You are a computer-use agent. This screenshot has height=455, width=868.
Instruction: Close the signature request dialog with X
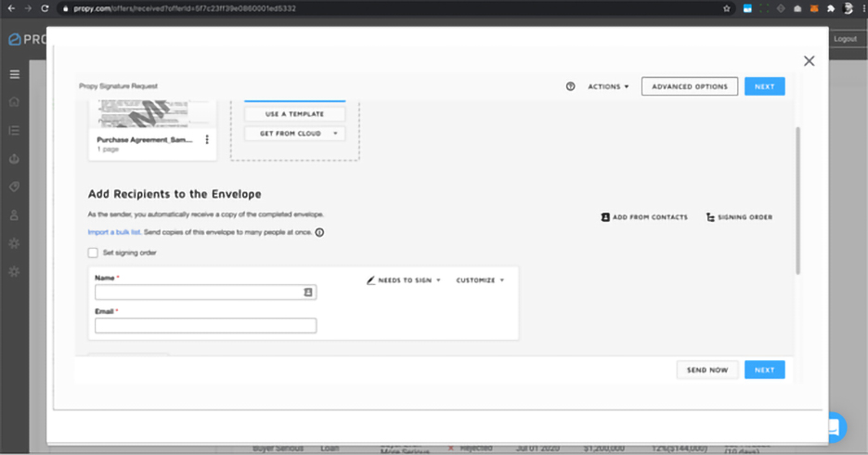tap(809, 61)
